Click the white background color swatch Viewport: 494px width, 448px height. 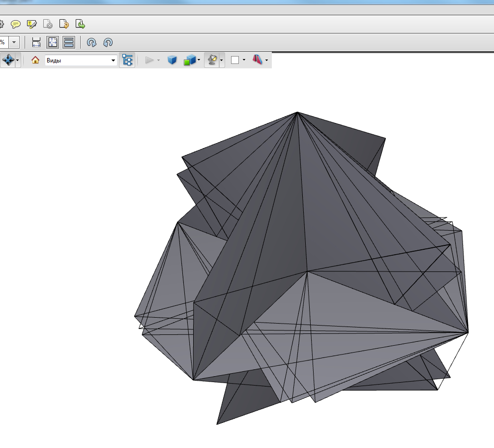click(x=235, y=60)
